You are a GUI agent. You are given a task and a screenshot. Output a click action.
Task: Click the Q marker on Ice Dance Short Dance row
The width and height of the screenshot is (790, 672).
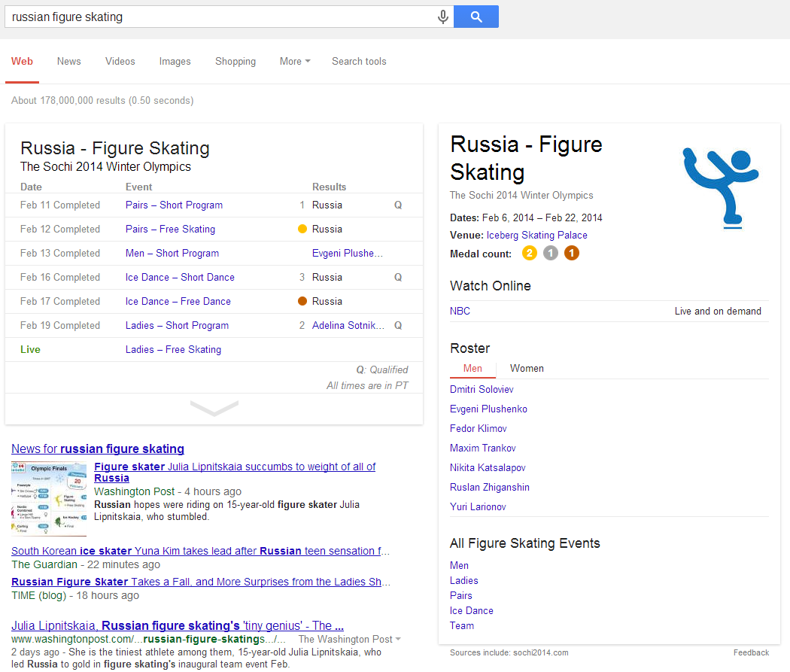pyautogui.click(x=398, y=277)
